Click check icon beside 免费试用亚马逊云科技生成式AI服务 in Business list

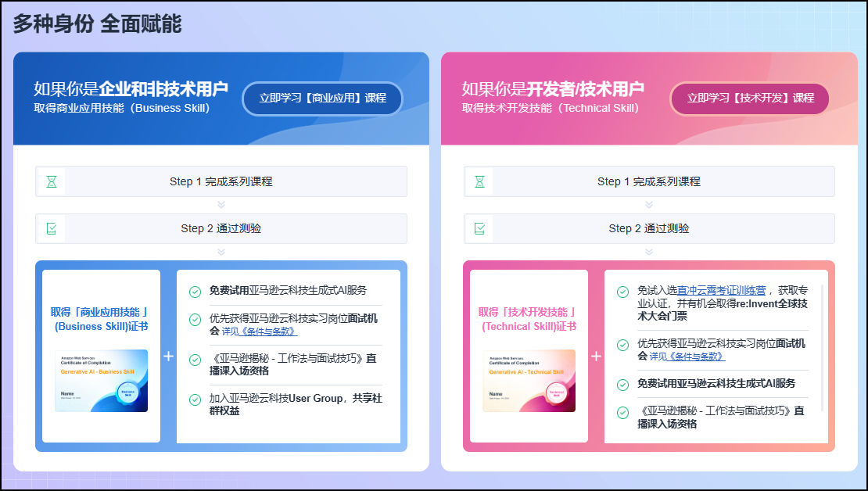tap(195, 291)
